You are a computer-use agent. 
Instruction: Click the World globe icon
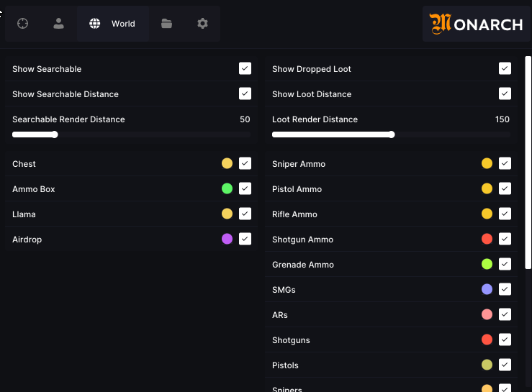[95, 24]
